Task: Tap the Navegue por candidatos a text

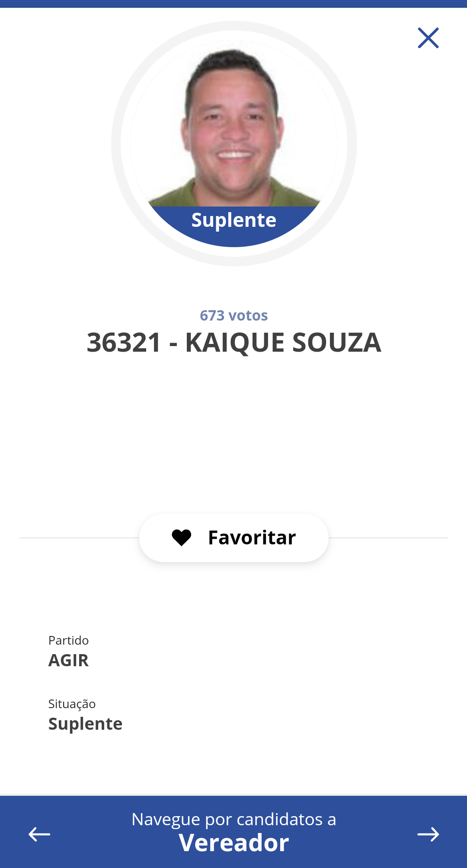Action: tap(234, 819)
